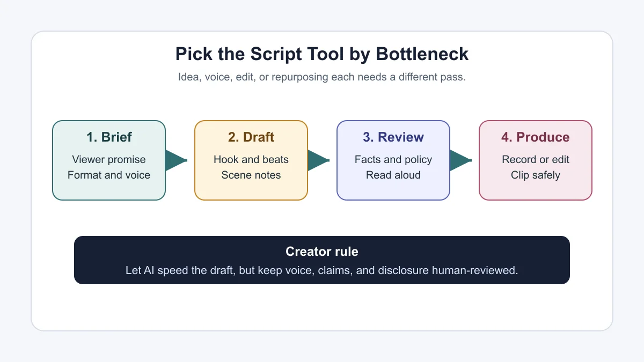Click 'Hook and beats' text

[251, 159]
